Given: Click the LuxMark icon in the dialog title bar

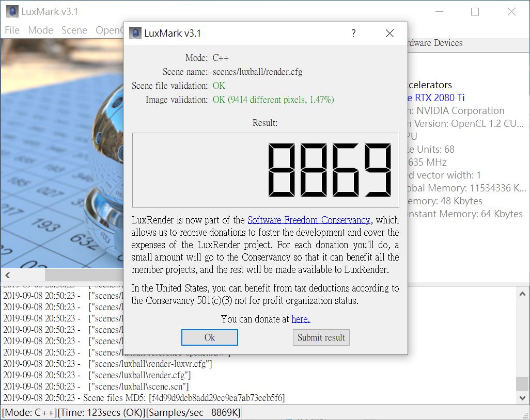Looking at the screenshot, I should pos(135,33).
